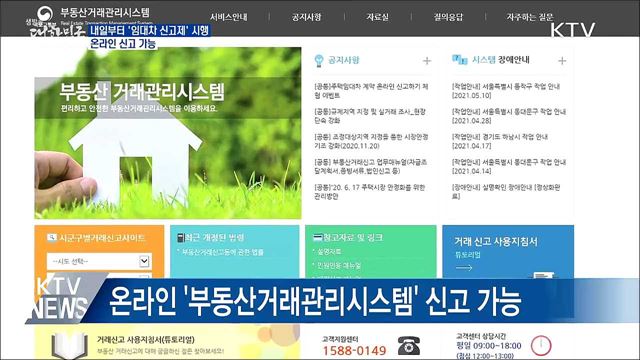Screen dimensions: 640x360
Task: Open 설명자료 link in 참고자료 tile
Action: 329,251
